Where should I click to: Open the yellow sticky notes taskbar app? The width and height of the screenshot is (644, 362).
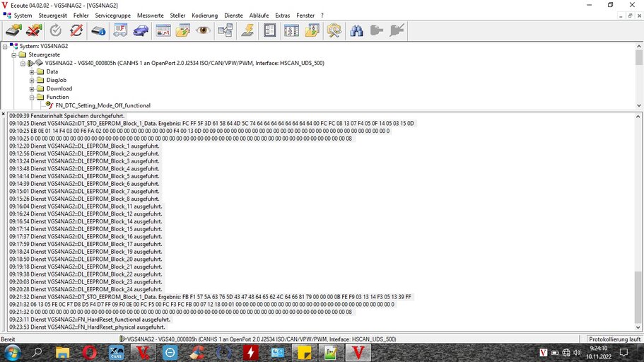(x=304, y=353)
